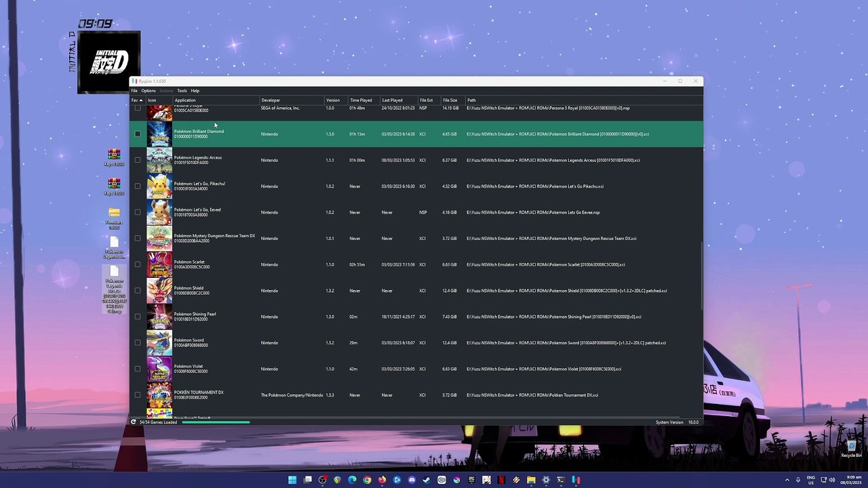Click the games loaded progress bar
The width and height of the screenshot is (868, 488).
[216, 422]
